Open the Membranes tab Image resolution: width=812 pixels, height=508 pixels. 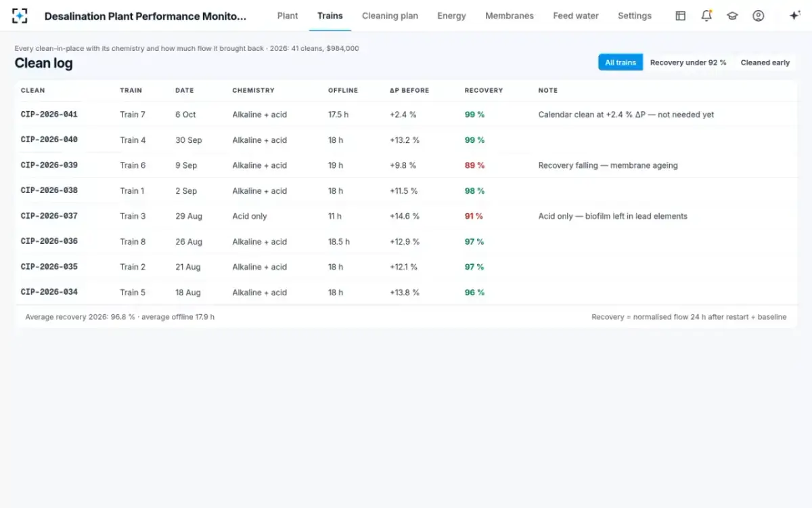510,16
